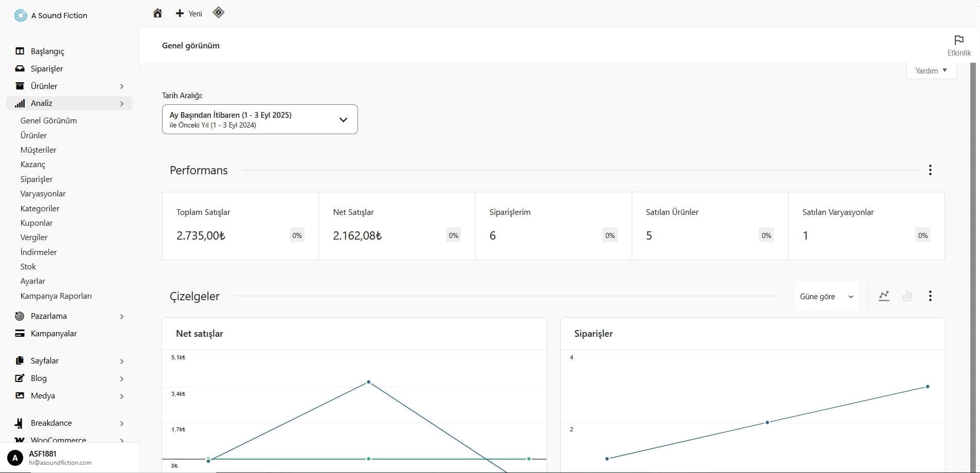Open Çizelgeler section three-dot menu
Image resolution: width=980 pixels, height=473 pixels.
pyautogui.click(x=930, y=296)
